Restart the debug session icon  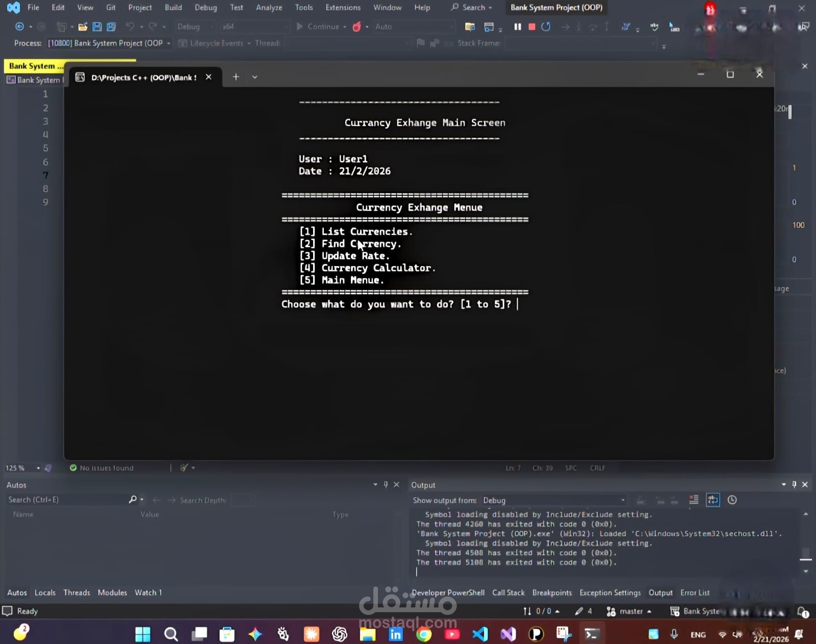click(546, 27)
